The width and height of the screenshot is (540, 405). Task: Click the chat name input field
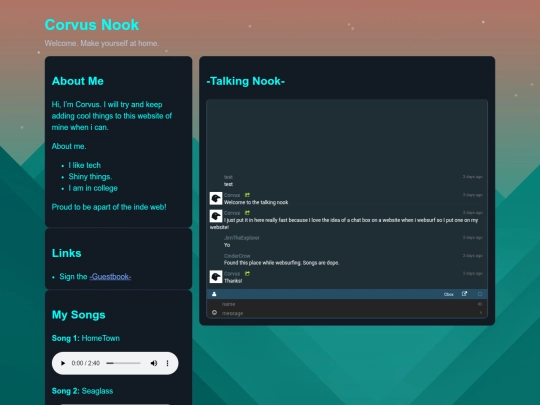point(348,304)
